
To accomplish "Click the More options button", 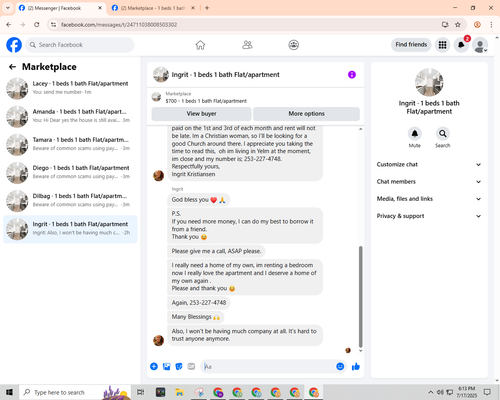I will (x=306, y=114).
